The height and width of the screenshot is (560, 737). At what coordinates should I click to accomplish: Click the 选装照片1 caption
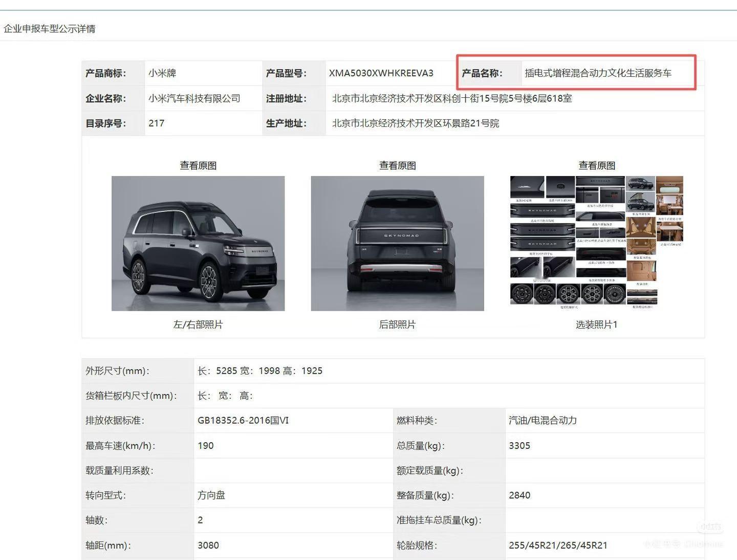(597, 325)
